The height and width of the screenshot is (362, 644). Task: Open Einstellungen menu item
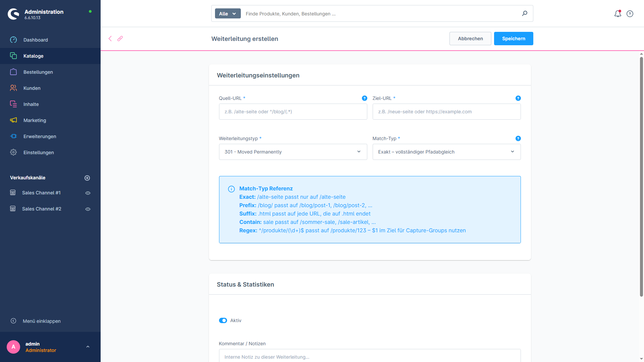pos(50,153)
